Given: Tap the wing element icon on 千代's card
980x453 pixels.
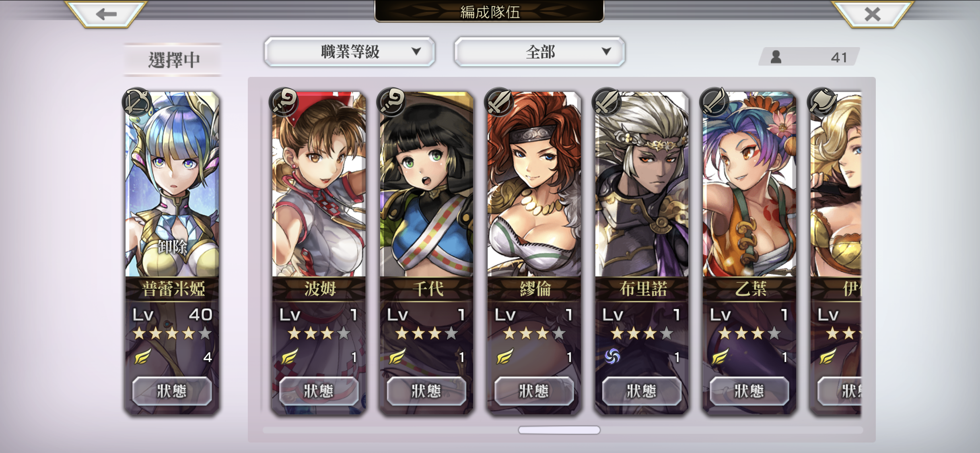Looking at the screenshot, I should pyautogui.click(x=397, y=356).
